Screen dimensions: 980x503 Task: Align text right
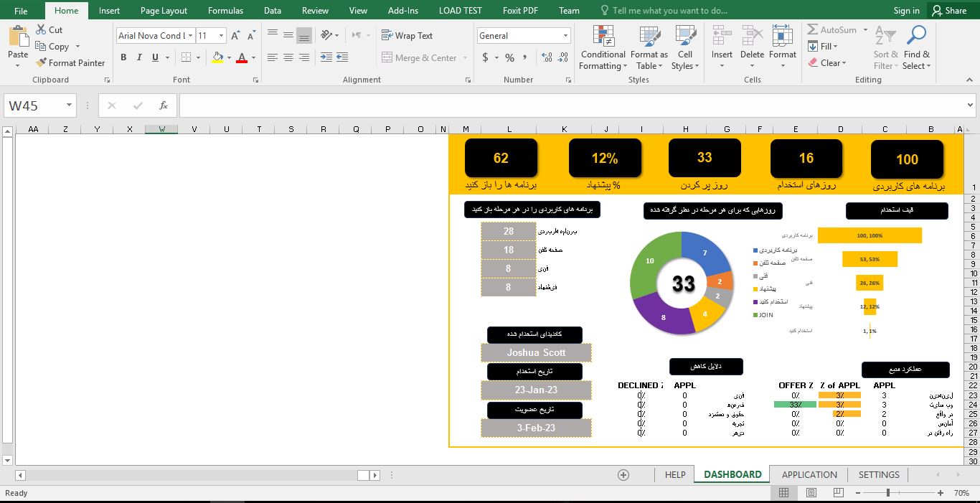304,57
